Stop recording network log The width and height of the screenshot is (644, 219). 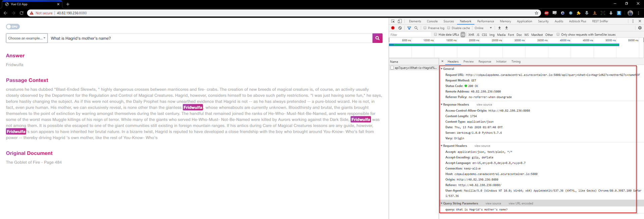point(393,28)
